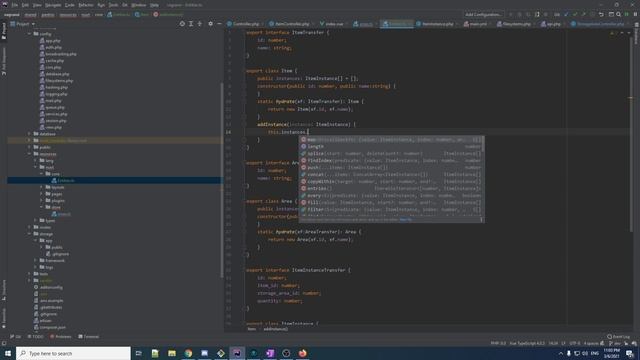Image resolution: width=640 pixels, height=360 pixels.
Task: Expand the framework folder
Action: coord(36,260)
